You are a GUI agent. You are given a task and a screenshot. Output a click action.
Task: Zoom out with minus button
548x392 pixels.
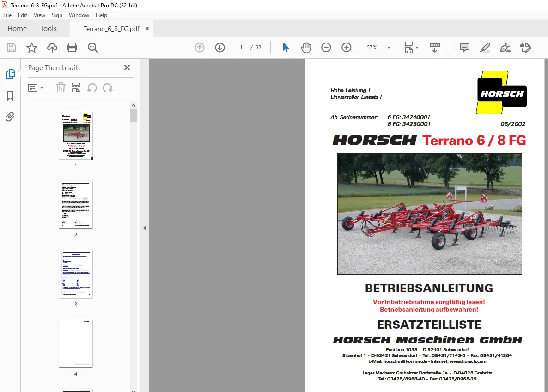coord(326,48)
